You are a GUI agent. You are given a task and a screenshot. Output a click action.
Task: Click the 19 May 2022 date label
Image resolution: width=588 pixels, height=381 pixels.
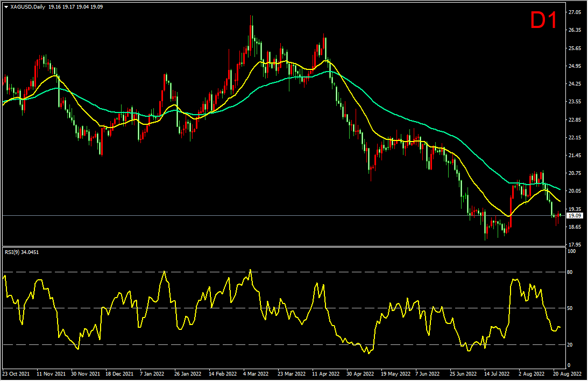[395, 374]
